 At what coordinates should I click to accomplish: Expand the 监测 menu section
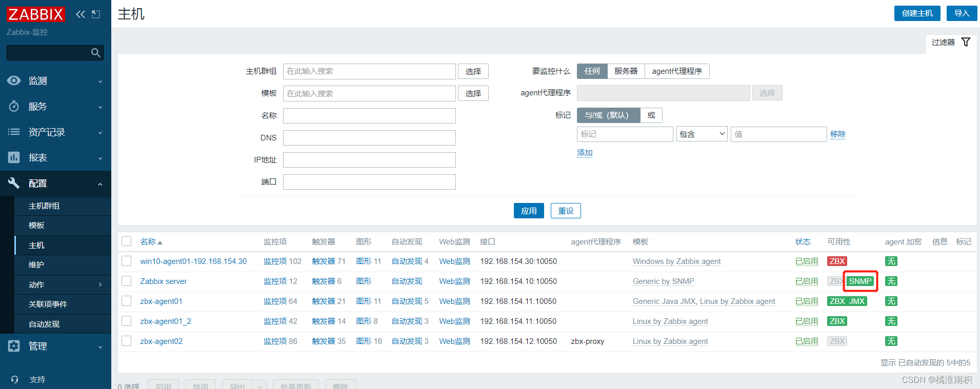click(101, 81)
